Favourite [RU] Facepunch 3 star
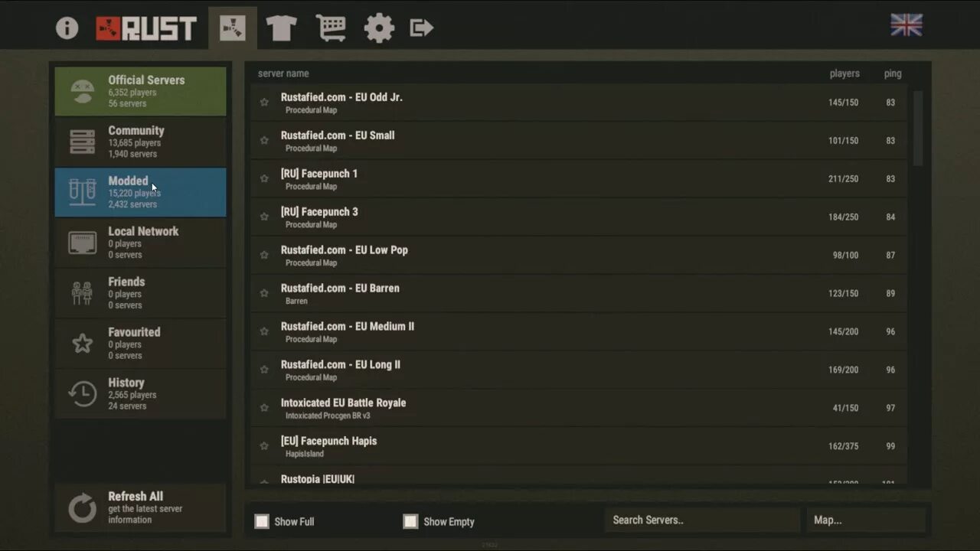Image resolution: width=980 pixels, height=551 pixels. pos(264,217)
